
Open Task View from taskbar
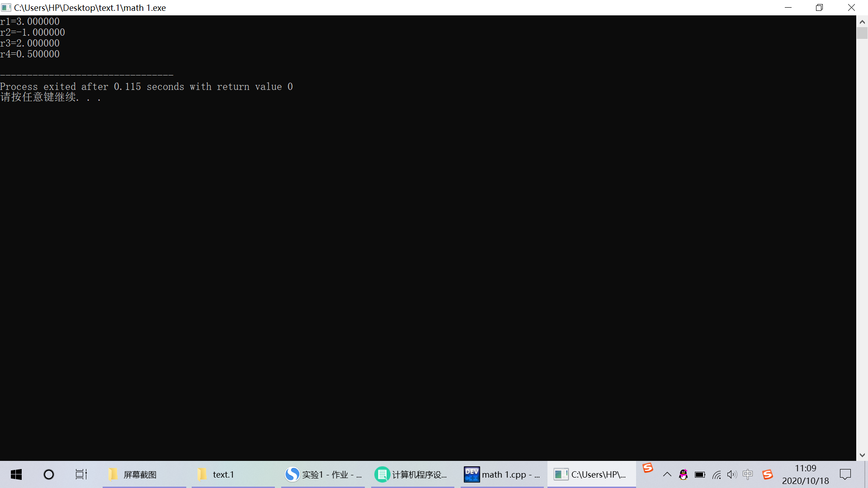[81, 474]
